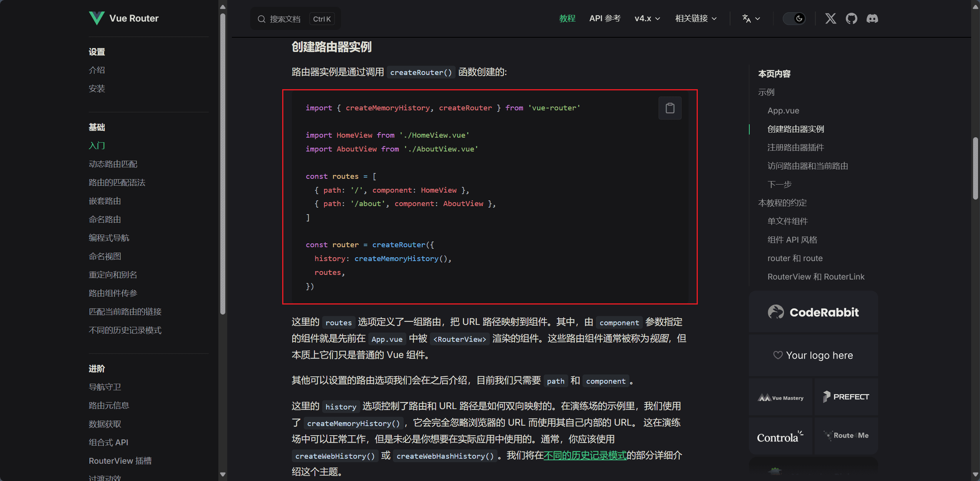Viewport: 980px width, 481px height.
Task: Copy the createRouter code block
Action: [670, 108]
